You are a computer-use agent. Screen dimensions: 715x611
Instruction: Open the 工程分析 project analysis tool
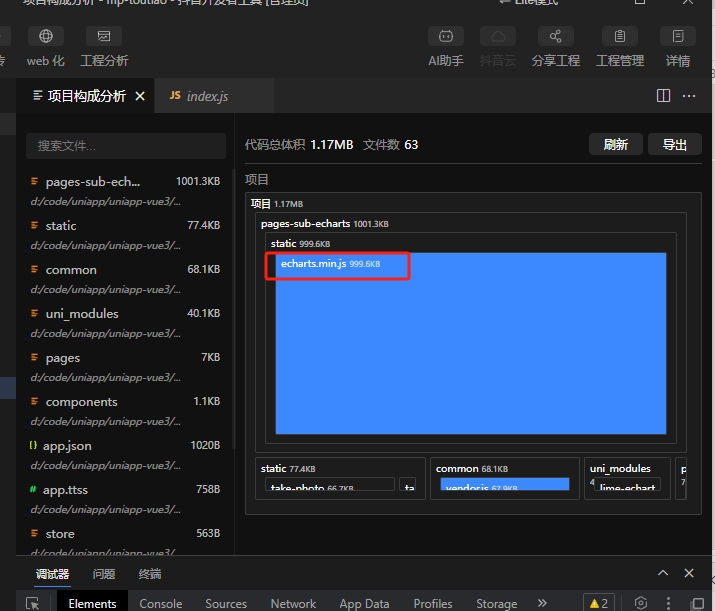(104, 37)
